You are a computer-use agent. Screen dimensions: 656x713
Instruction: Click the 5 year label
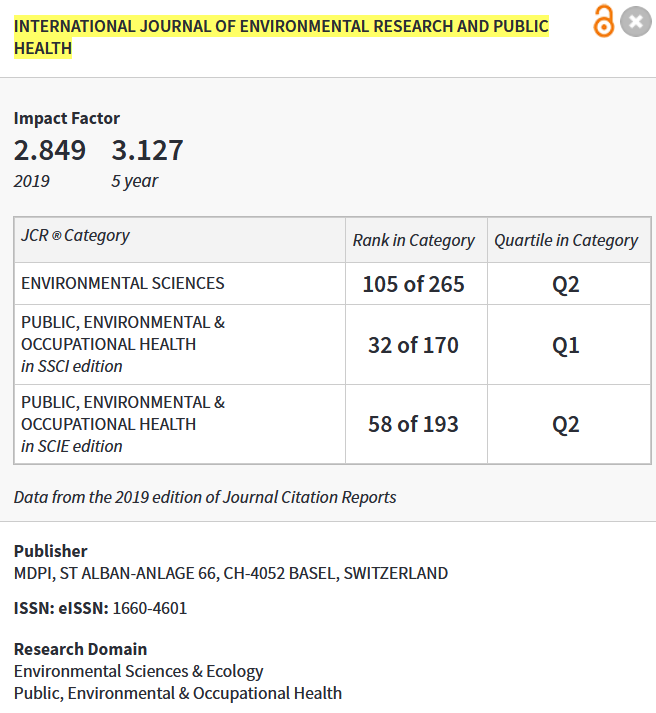click(135, 181)
